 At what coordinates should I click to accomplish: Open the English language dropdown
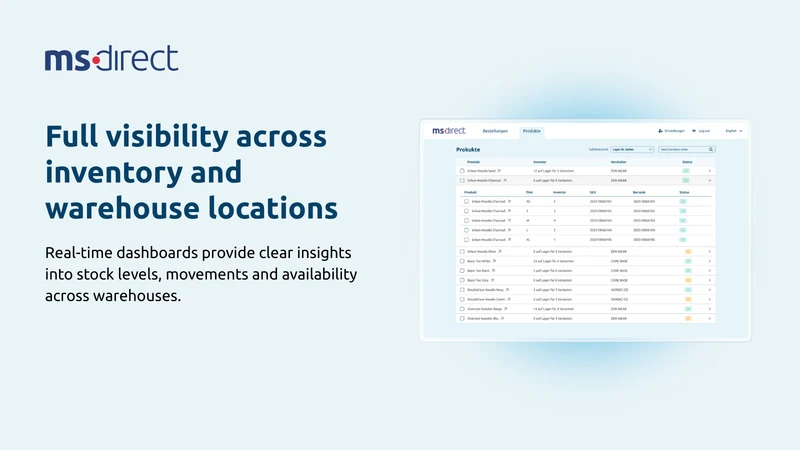point(734,131)
